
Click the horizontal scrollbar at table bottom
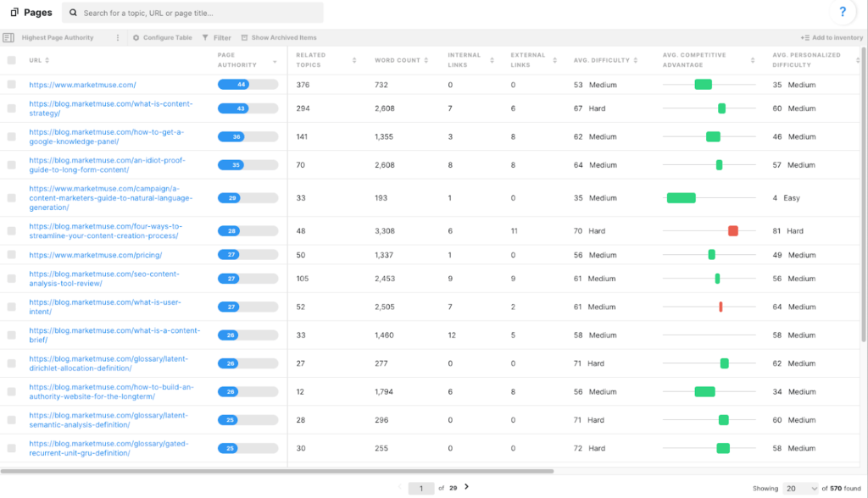pyautogui.click(x=277, y=472)
